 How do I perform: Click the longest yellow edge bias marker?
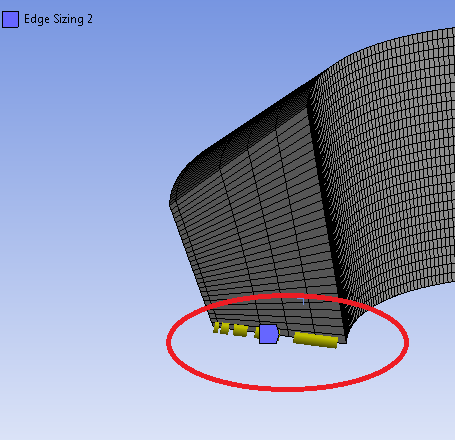pos(316,340)
